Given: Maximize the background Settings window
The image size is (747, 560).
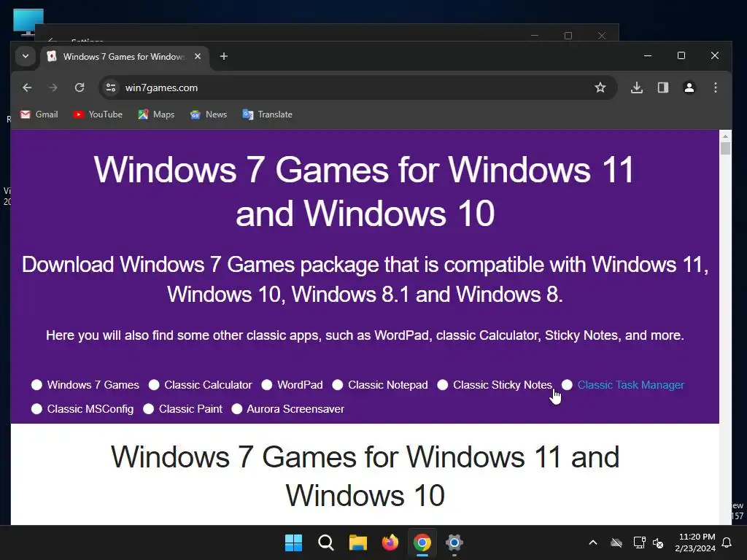Looking at the screenshot, I should (x=568, y=36).
